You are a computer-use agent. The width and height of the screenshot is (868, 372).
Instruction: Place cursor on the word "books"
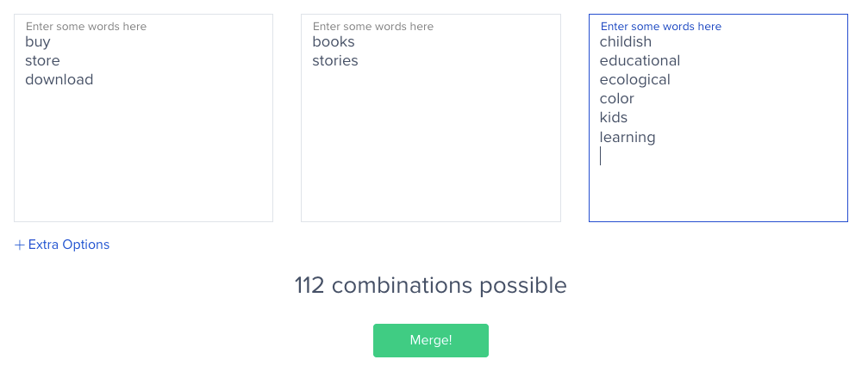coord(334,42)
